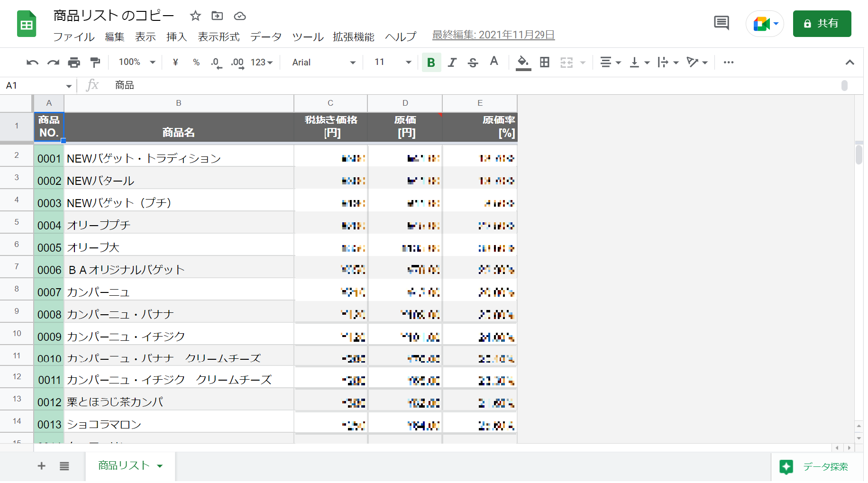The height and width of the screenshot is (483, 868).
Task: Toggle bold formatting
Action: [431, 63]
